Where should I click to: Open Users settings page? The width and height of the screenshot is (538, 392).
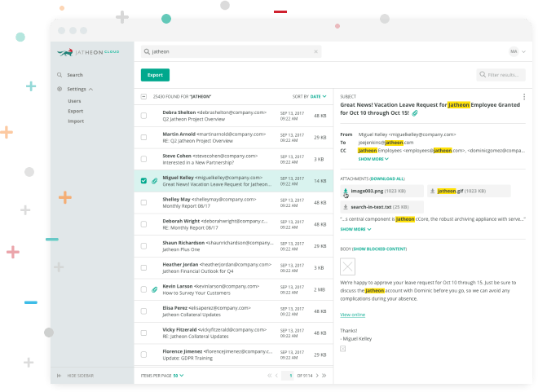point(74,101)
